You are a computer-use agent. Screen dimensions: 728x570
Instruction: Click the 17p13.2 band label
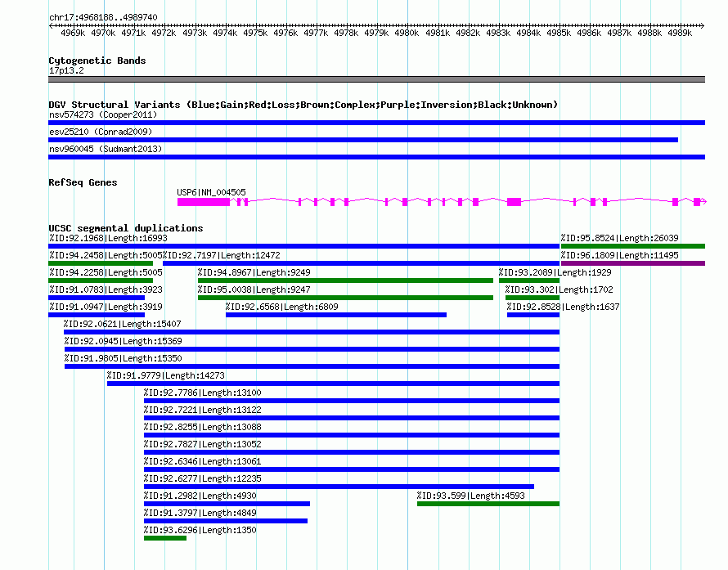click(66, 70)
